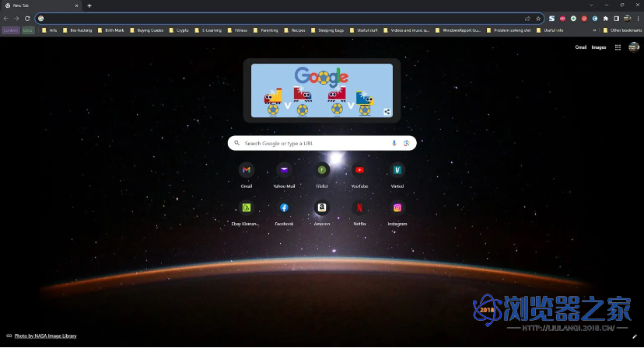The height and width of the screenshot is (348, 644).
Task: Open the E-Learning bookmark folder
Action: point(208,30)
